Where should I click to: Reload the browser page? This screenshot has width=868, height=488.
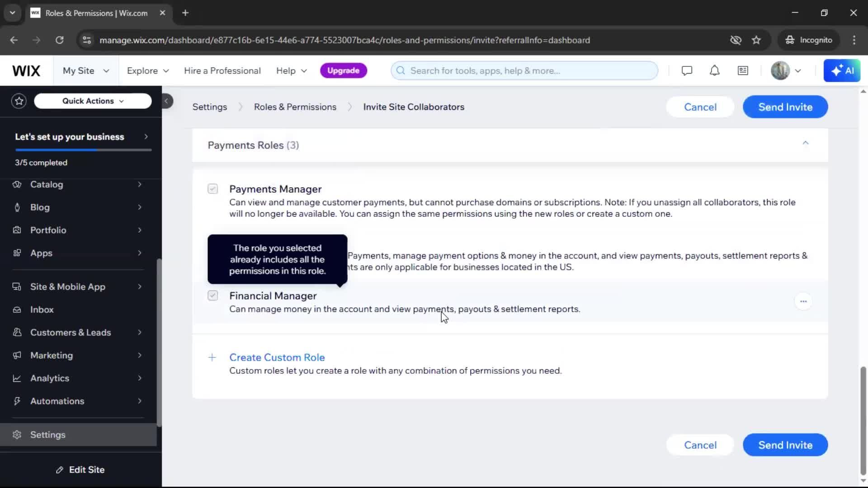[x=59, y=40]
